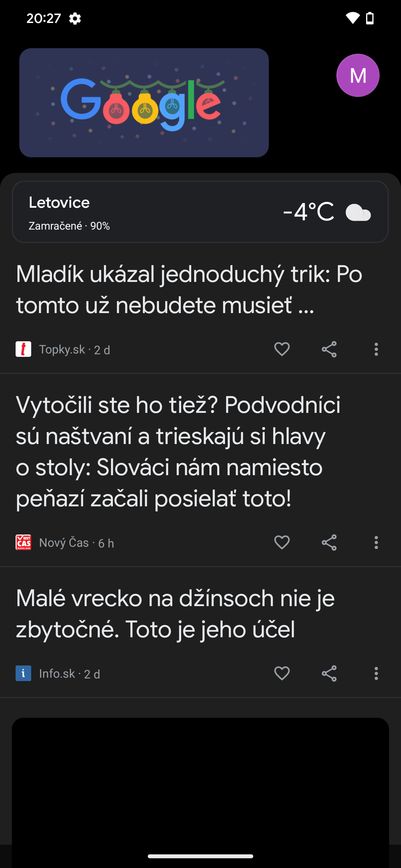Open more options for the Nový Čas article
Viewport: 401px width, 868px height.
pyautogui.click(x=376, y=543)
